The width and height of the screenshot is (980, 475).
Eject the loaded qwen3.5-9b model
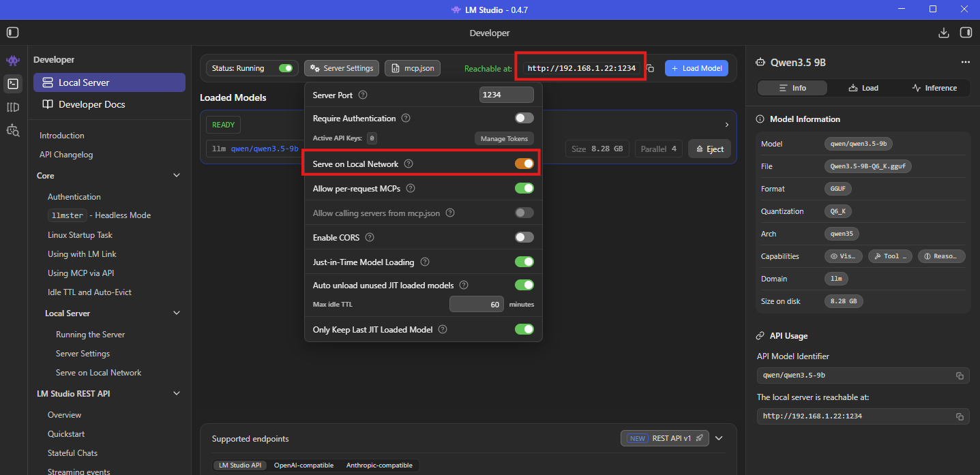click(710, 149)
